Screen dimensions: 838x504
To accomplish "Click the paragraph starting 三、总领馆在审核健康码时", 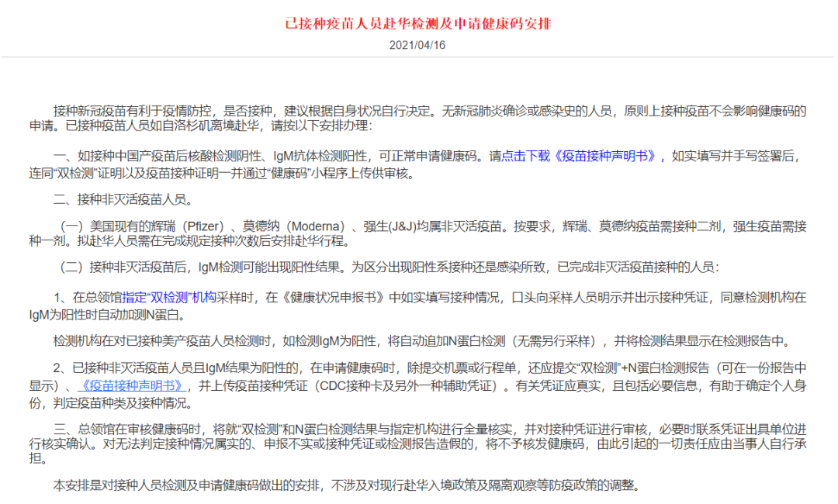I will click(417, 444).
